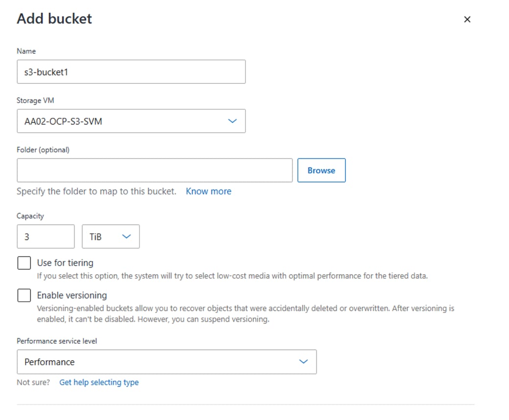Click the Browse button
The image size is (509, 420).
pos(321,170)
